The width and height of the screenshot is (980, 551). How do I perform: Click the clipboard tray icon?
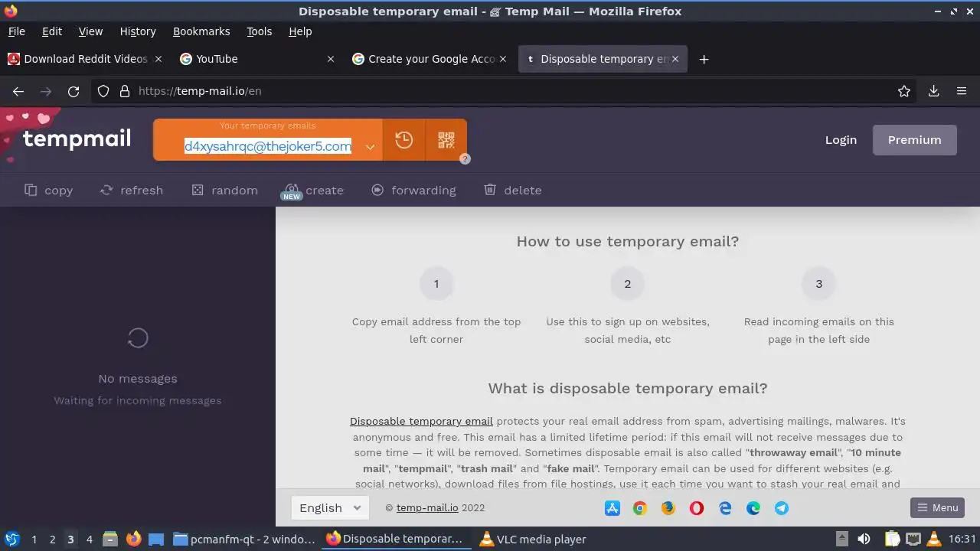click(x=893, y=539)
